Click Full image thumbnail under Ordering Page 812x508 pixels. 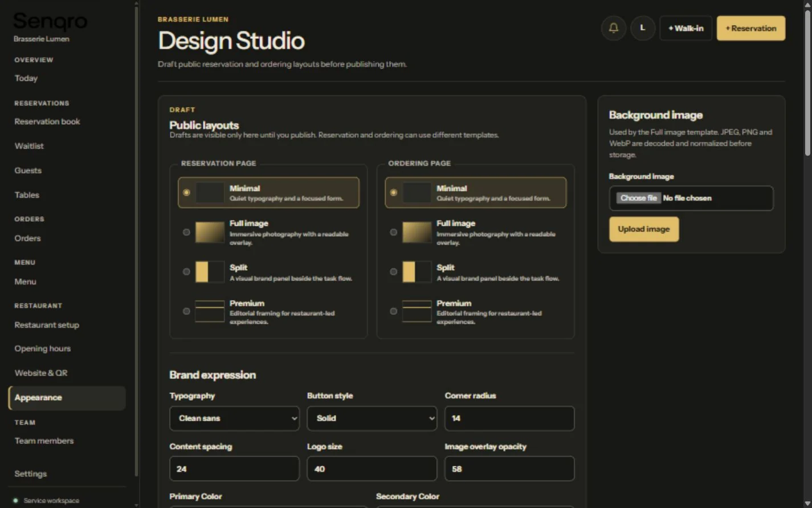417,232
